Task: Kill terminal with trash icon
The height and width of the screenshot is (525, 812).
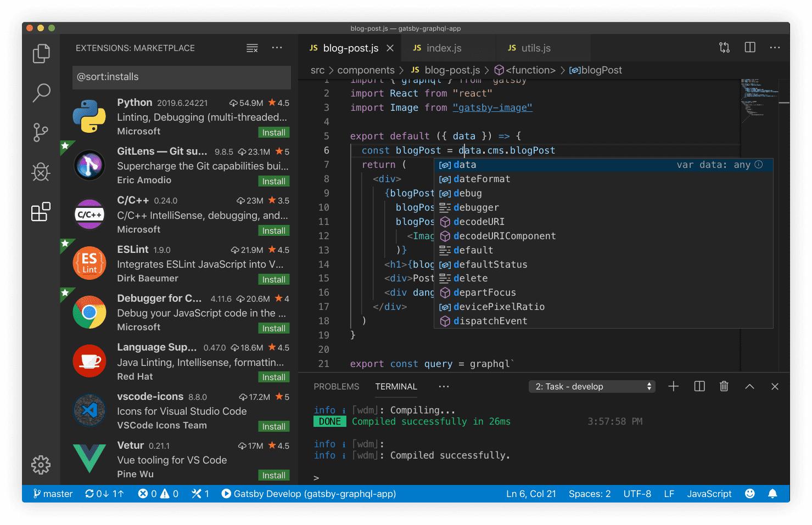Action: 724,387
